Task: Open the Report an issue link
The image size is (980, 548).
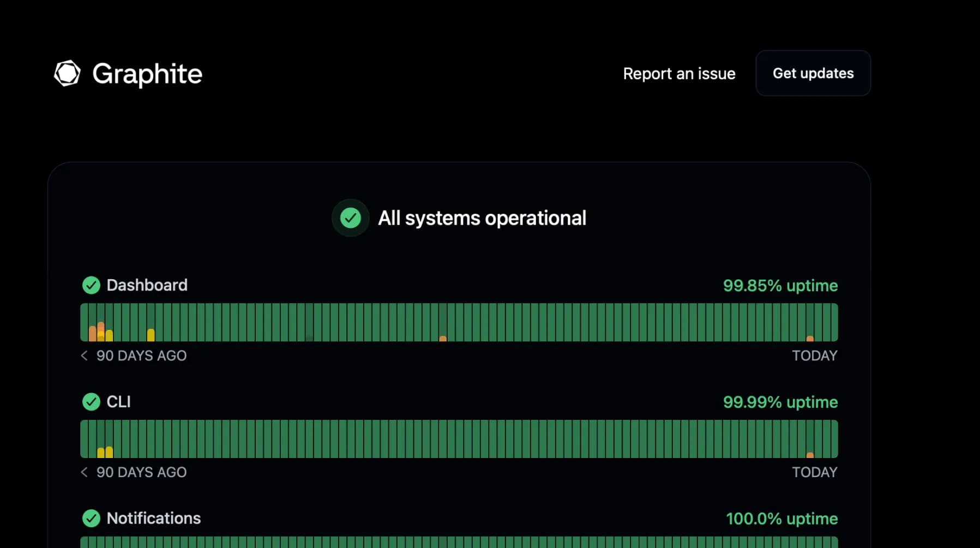Action: pos(679,74)
